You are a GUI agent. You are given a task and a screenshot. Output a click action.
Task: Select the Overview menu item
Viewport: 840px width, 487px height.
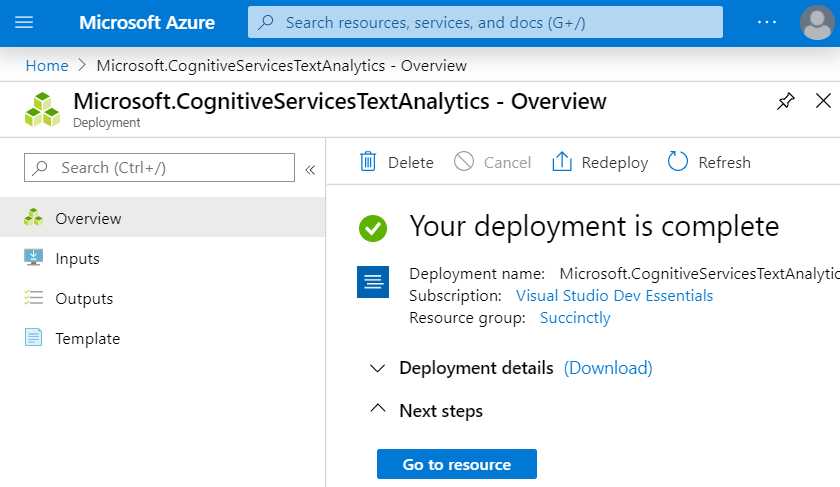pyautogui.click(x=162, y=218)
